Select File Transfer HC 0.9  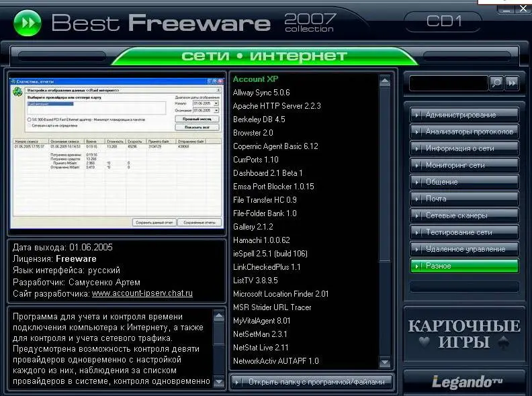point(265,200)
